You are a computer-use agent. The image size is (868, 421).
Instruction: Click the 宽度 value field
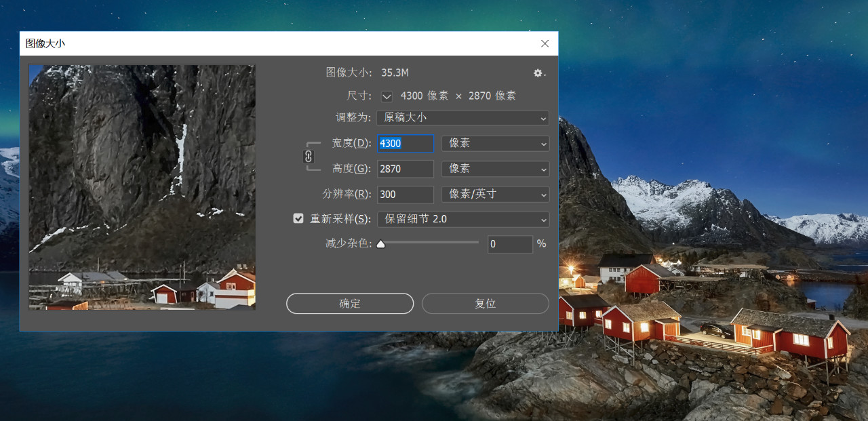[x=405, y=144]
